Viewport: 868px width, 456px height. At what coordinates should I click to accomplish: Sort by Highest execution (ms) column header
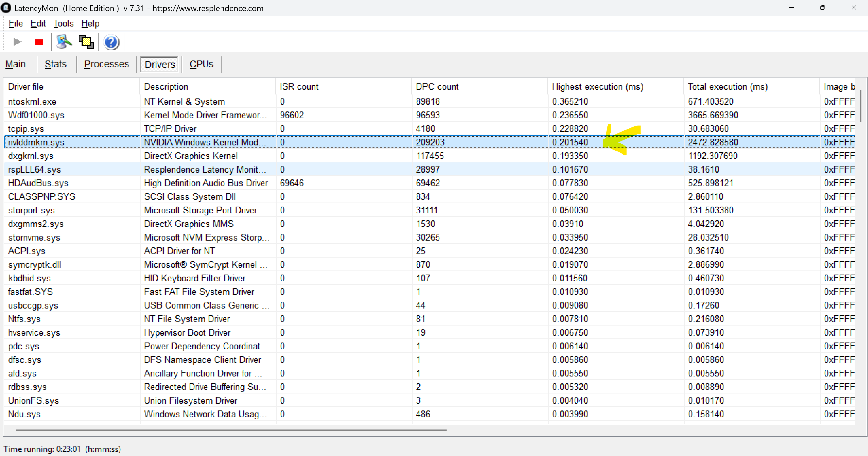[597, 87]
